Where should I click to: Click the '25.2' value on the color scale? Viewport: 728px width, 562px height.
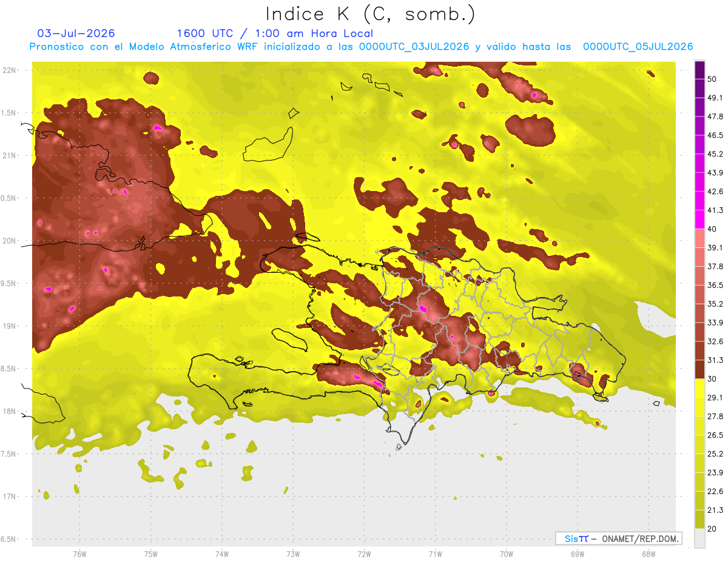coord(715,454)
